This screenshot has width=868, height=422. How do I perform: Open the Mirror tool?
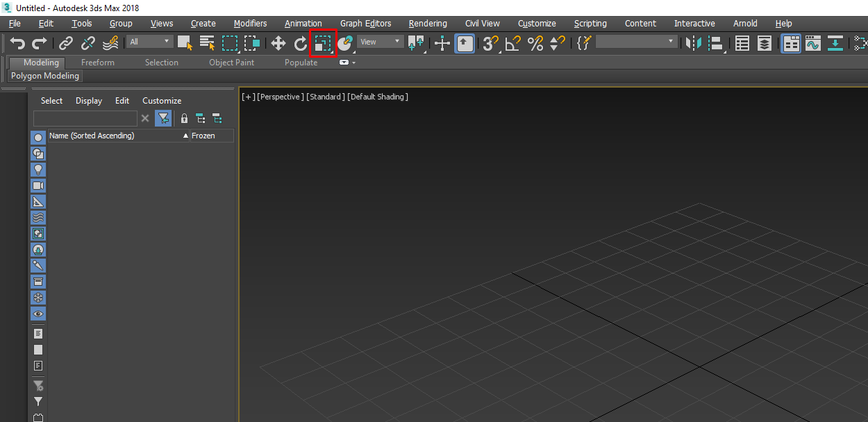point(692,43)
